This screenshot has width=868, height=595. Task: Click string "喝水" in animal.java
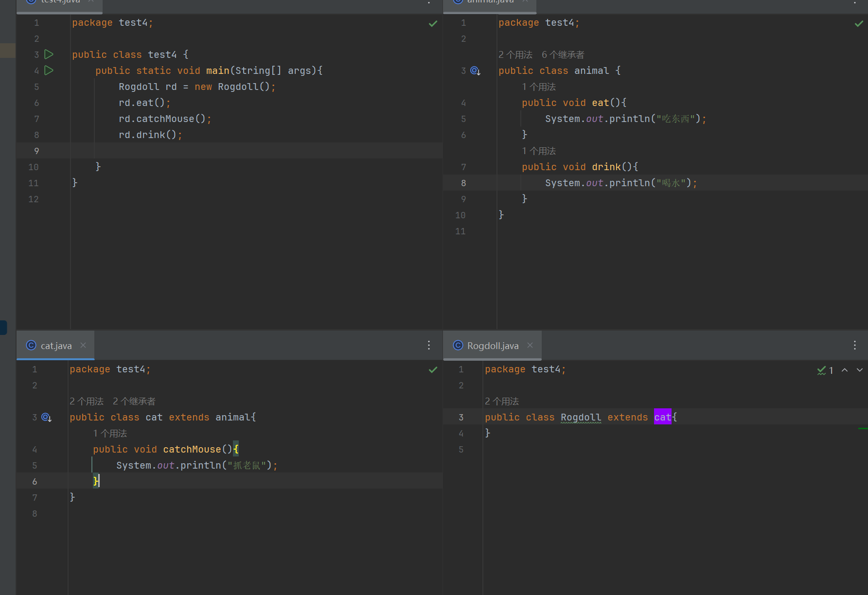671,183
